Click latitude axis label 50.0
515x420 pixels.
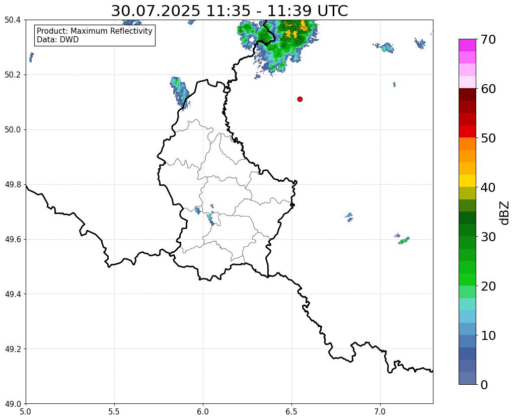click(x=13, y=130)
